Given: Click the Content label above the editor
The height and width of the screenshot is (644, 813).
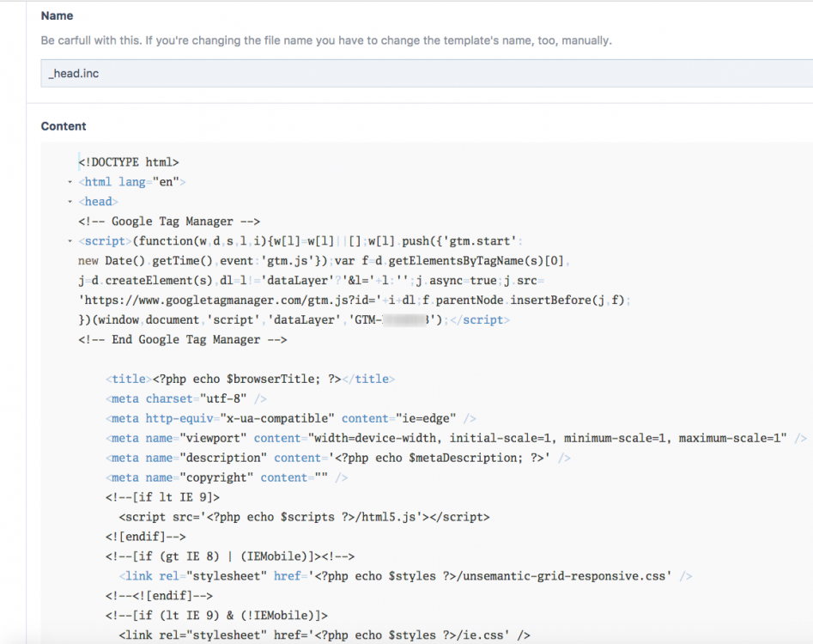Looking at the screenshot, I should pos(64,126).
